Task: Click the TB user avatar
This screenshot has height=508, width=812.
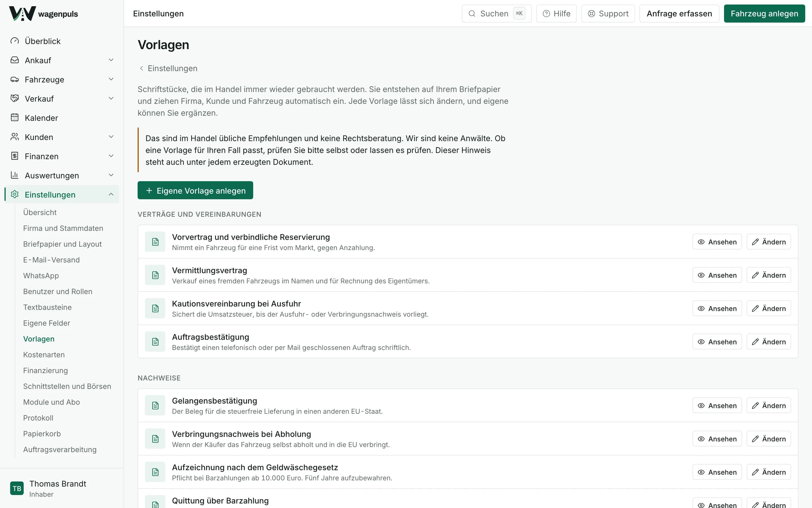Action: (x=17, y=488)
